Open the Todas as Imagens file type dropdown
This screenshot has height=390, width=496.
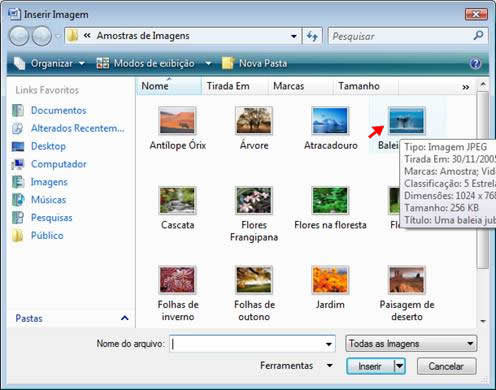[411, 344]
